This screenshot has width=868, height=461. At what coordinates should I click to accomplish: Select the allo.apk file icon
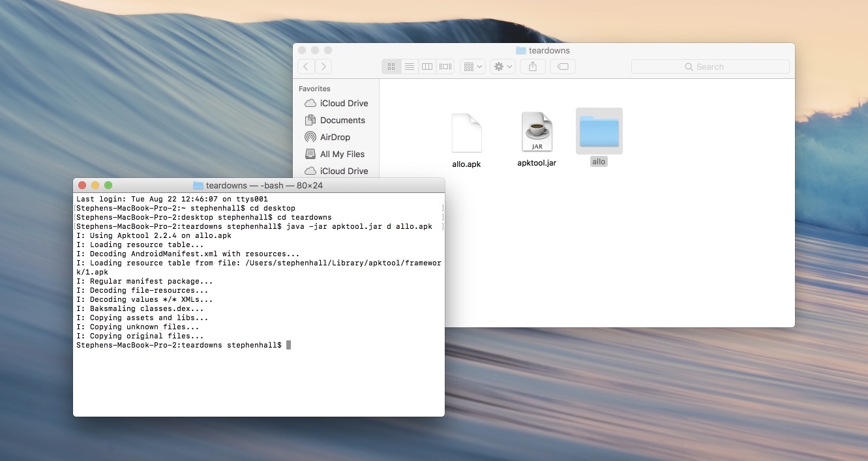(x=466, y=133)
